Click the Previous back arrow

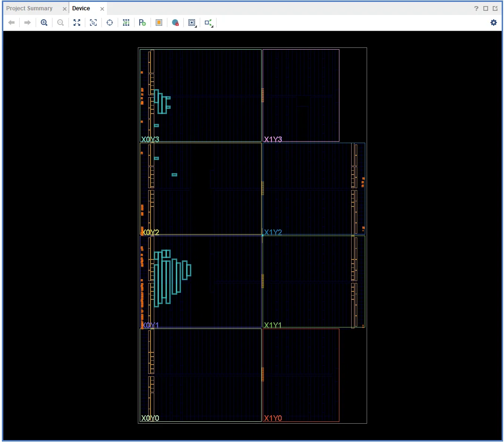click(12, 23)
